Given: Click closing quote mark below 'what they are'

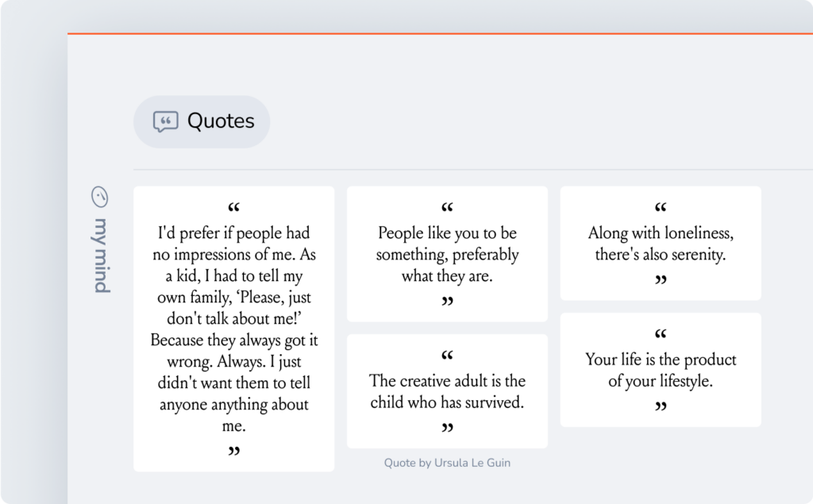Looking at the screenshot, I should (447, 302).
